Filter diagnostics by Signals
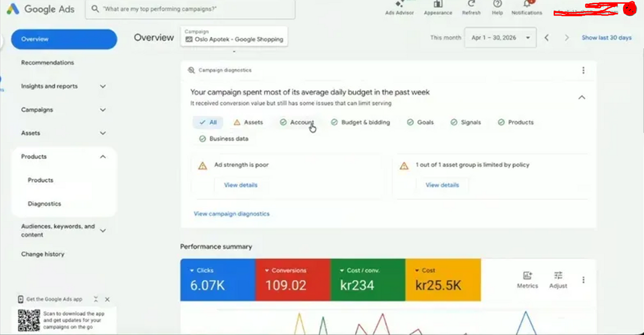Viewport: 644px width, 335px height. 466,122
